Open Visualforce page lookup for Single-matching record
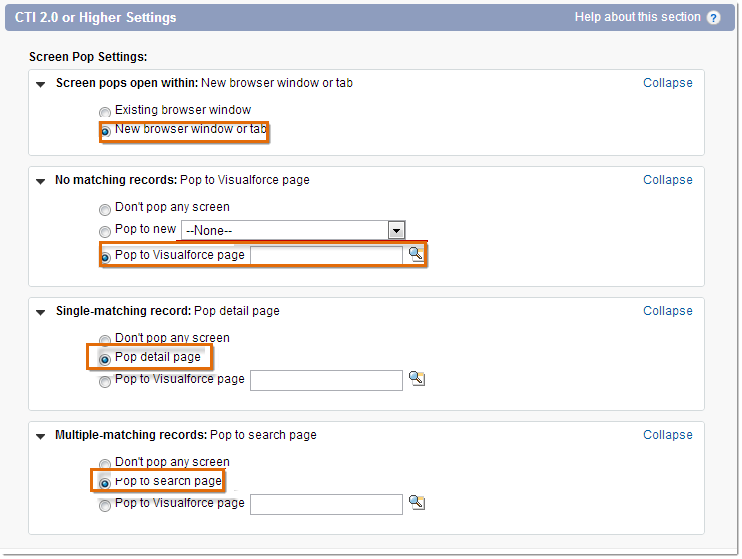The height and width of the screenshot is (559, 742). pyautogui.click(x=416, y=378)
